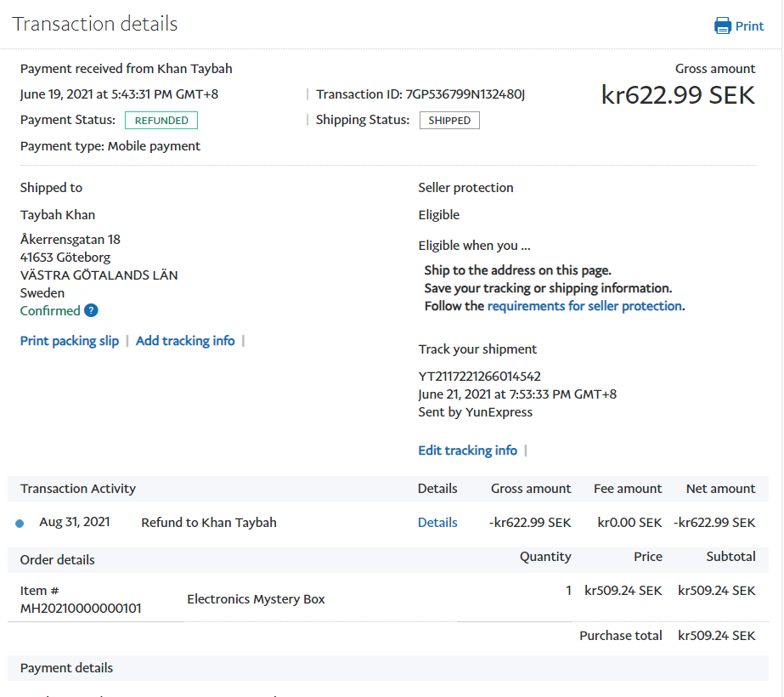The width and height of the screenshot is (784, 697).
Task: Click the printer icon
Action: 723,25
